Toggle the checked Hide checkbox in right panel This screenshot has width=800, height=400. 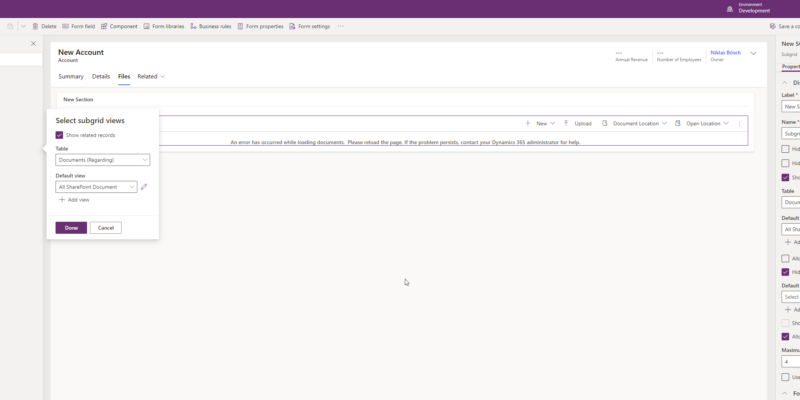click(785, 272)
